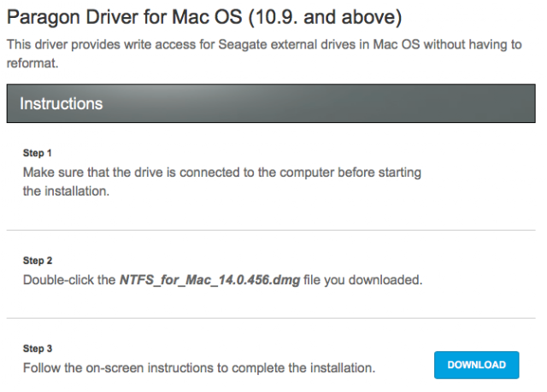Click the "file you downloaded." text
This screenshot has width=547, height=392.
[x=362, y=280]
